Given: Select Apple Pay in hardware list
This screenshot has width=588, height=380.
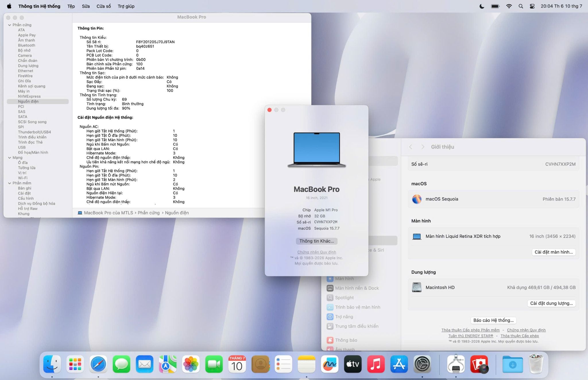Looking at the screenshot, I should 27,35.
